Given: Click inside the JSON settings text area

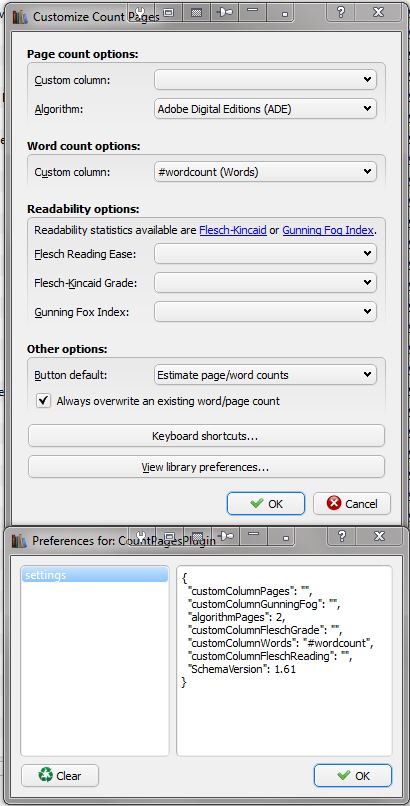Looking at the screenshot, I should pyautogui.click(x=284, y=661).
